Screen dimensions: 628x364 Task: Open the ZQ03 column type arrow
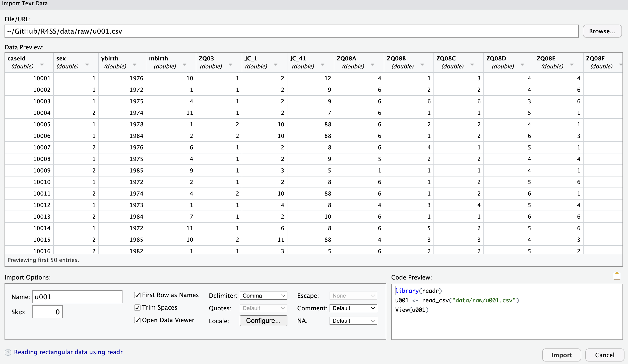(x=230, y=65)
